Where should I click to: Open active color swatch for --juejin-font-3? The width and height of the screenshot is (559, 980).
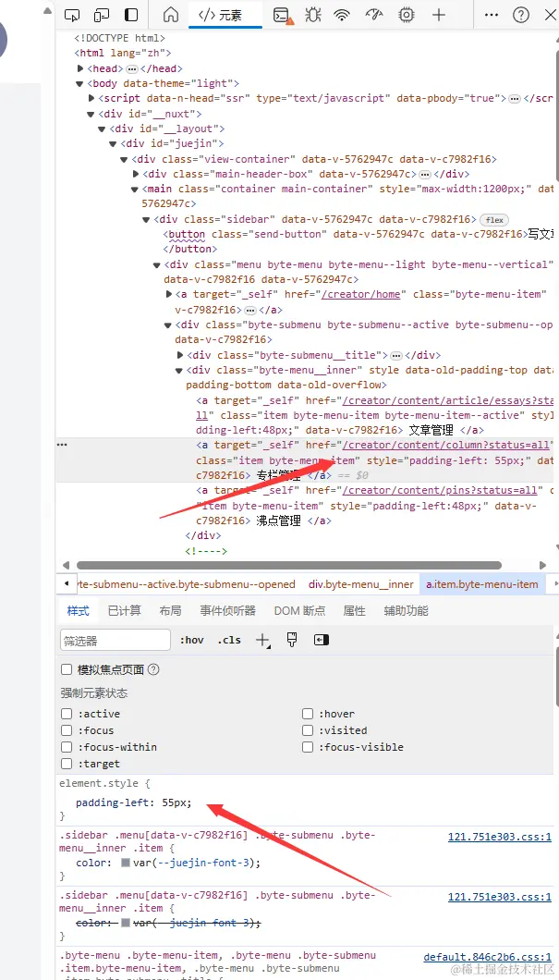(x=125, y=863)
